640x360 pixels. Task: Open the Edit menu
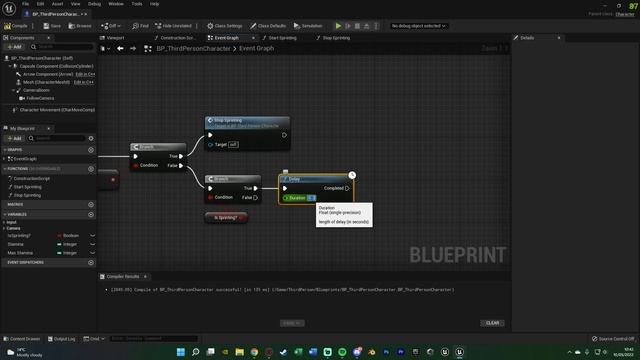tap(40, 4)
